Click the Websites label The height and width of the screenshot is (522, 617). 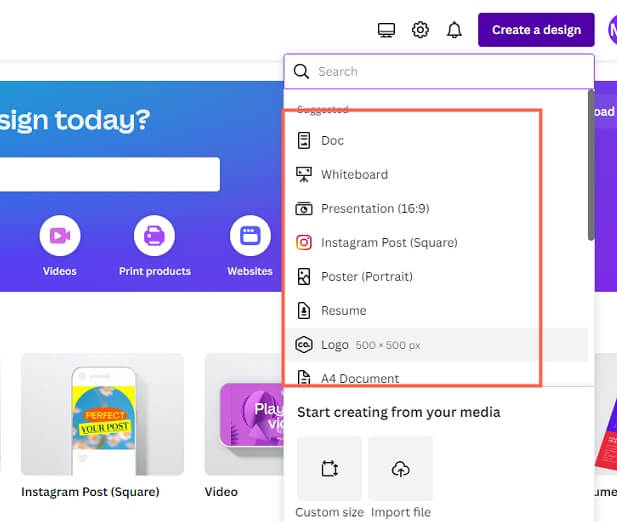click(x=250, y=271)
